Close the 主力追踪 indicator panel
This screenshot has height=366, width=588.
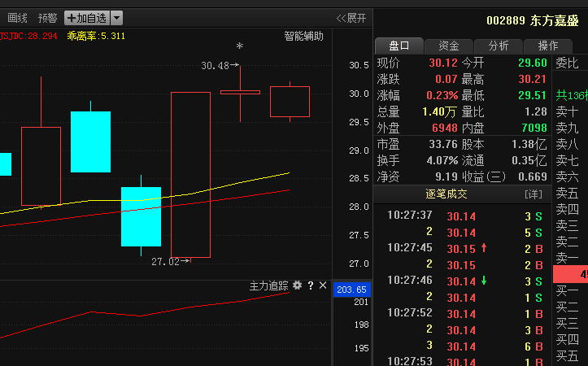tap(323, 285)
